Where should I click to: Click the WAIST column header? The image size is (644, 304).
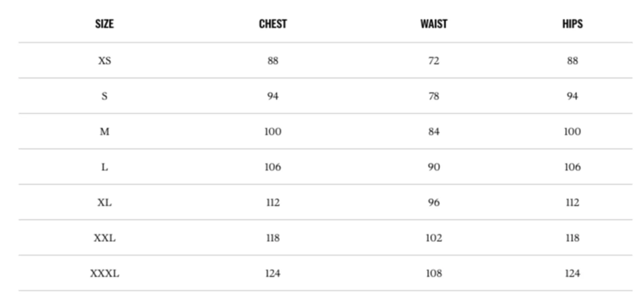434,24
